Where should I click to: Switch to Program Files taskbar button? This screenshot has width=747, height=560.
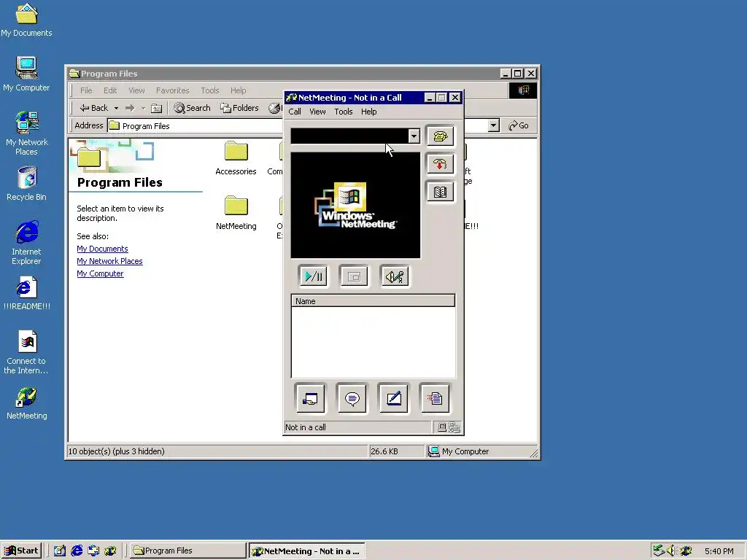pos(187,551)
